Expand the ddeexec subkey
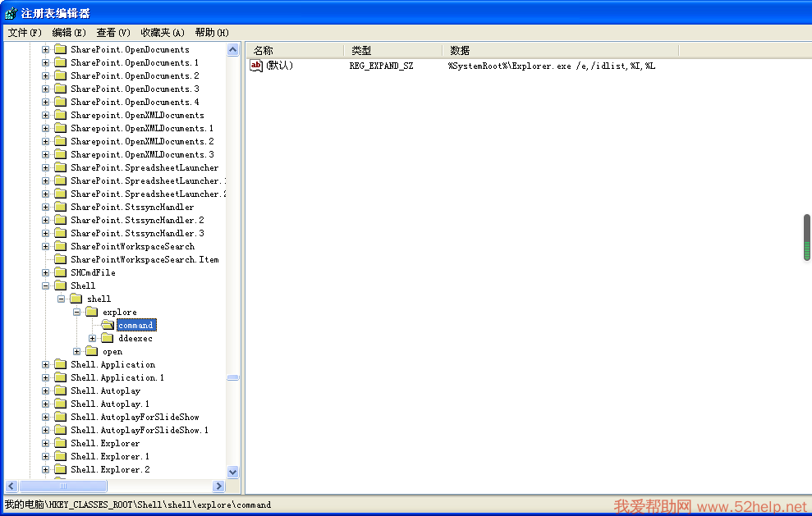This screenshot has width=812, height=516. [x=93, y=338]
